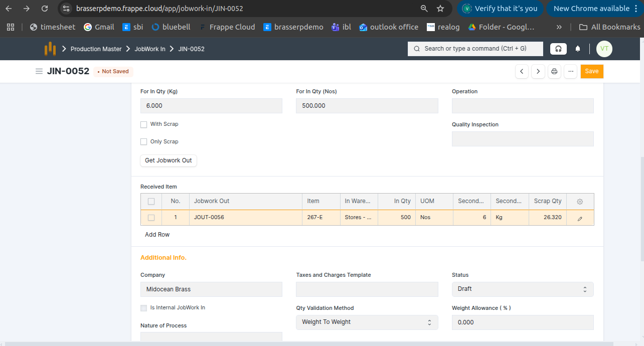644x346 pixels.
Task: Enable the With Scrap checkbox
Action: click(144, 124)
